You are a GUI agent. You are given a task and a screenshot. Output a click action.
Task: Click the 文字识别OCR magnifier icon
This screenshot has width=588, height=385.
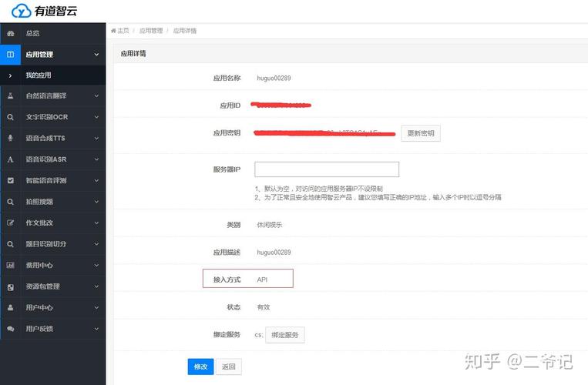11,117
